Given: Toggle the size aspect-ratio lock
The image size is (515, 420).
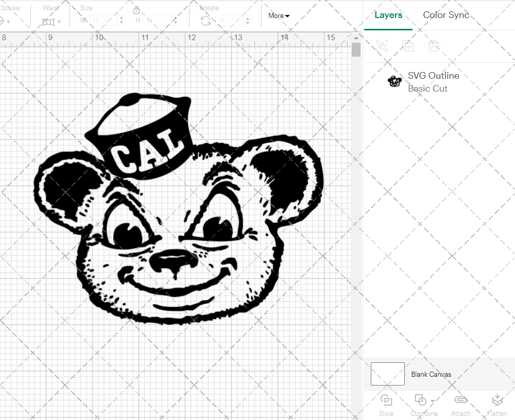Looking at the screenshot, I should click(x=136, y=9).
